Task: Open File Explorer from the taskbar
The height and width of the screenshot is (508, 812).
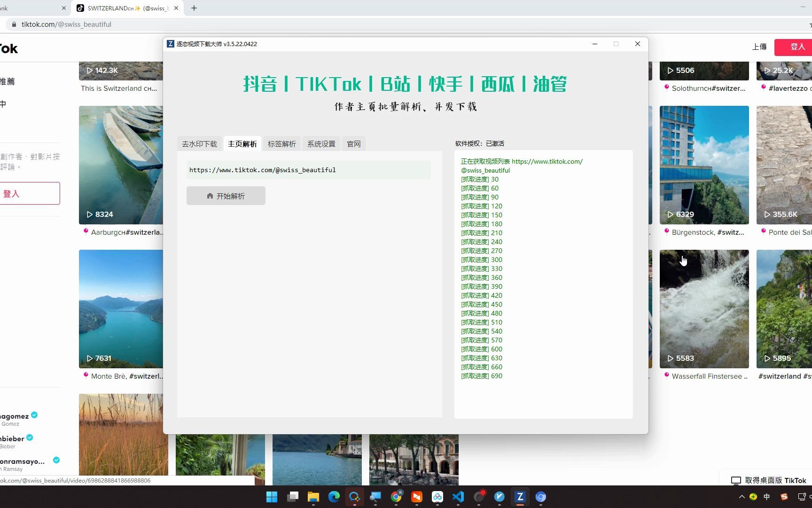Action: coord(313,497)
